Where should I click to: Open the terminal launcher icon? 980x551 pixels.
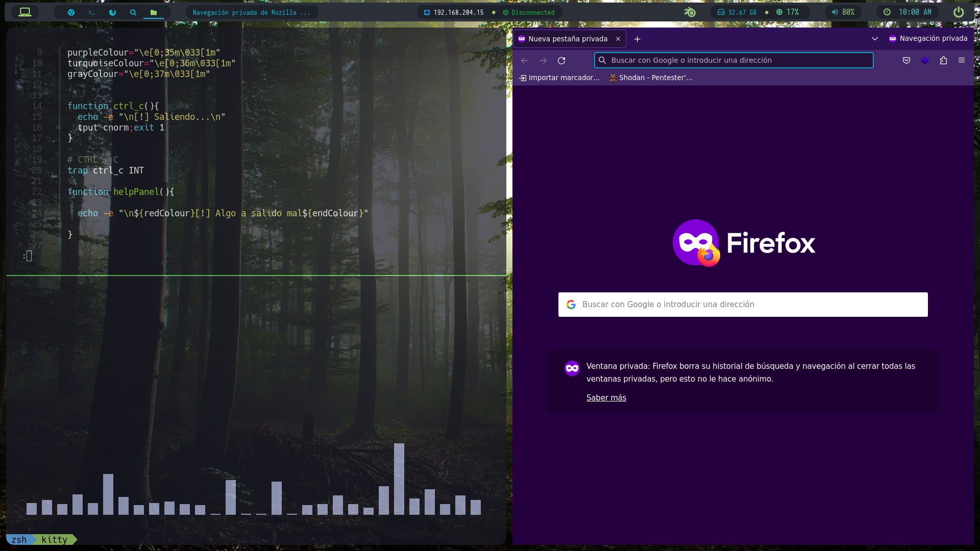point(92,12)
